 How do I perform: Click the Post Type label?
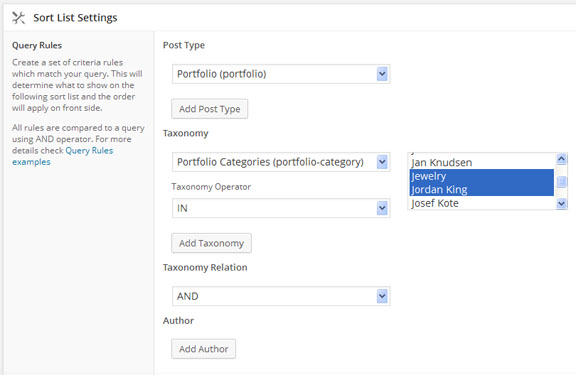click(x=184, y=45)
